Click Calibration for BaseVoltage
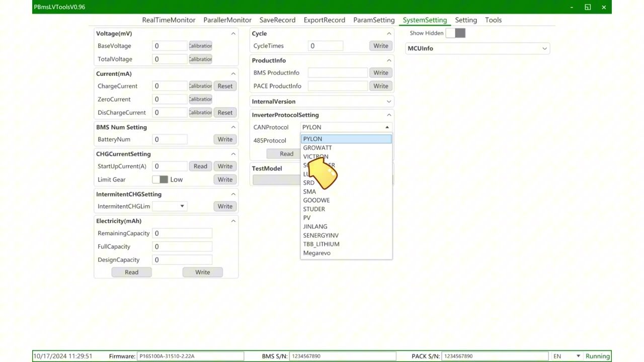Viewport: 644px width, 362px height. [x=200, y=46]
